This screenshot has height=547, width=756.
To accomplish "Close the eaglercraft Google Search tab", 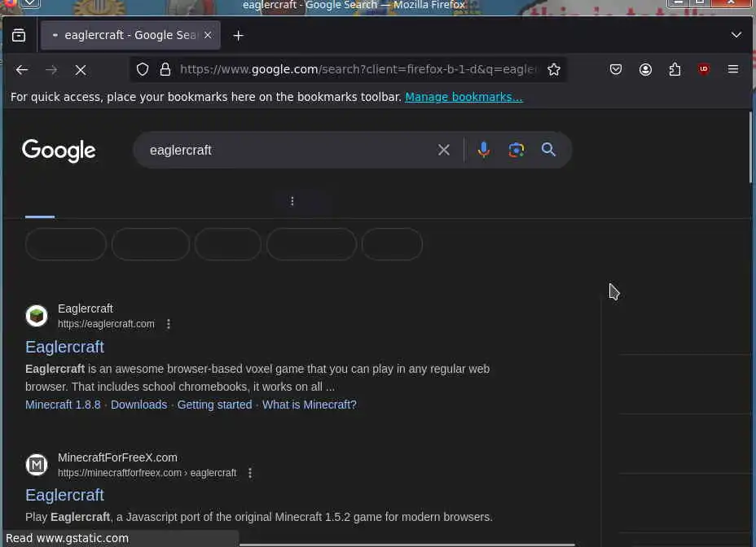I will coord(208,35).
